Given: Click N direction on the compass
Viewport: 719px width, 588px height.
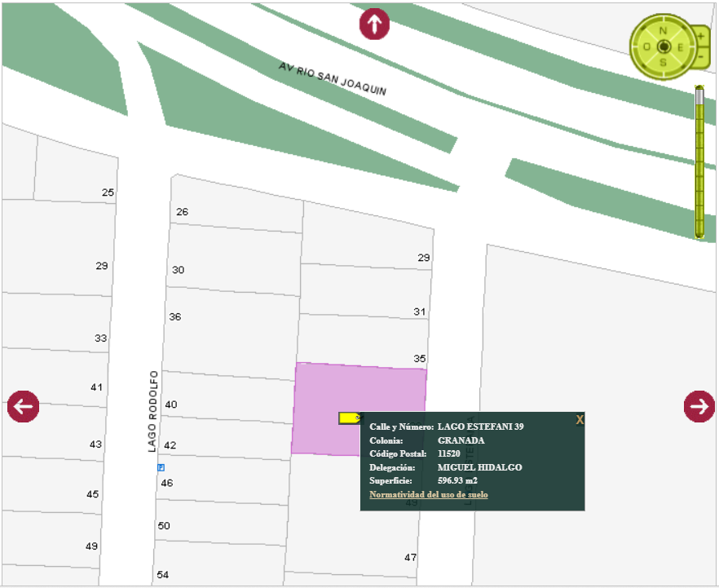Looking at the screenshot, I should tap(663, 31).
